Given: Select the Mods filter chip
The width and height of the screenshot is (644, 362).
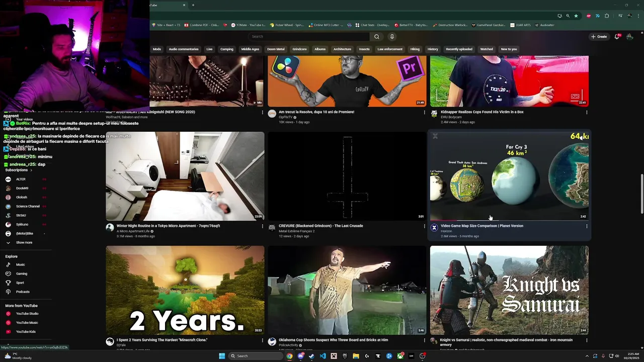Looking at the screenshot, I should click(x=157, y=49).
